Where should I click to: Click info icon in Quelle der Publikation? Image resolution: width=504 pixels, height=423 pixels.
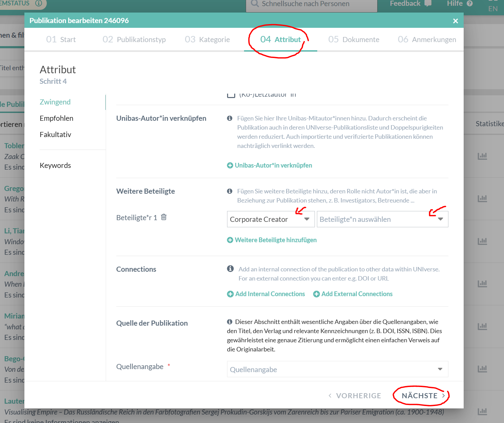click(229, 322)
